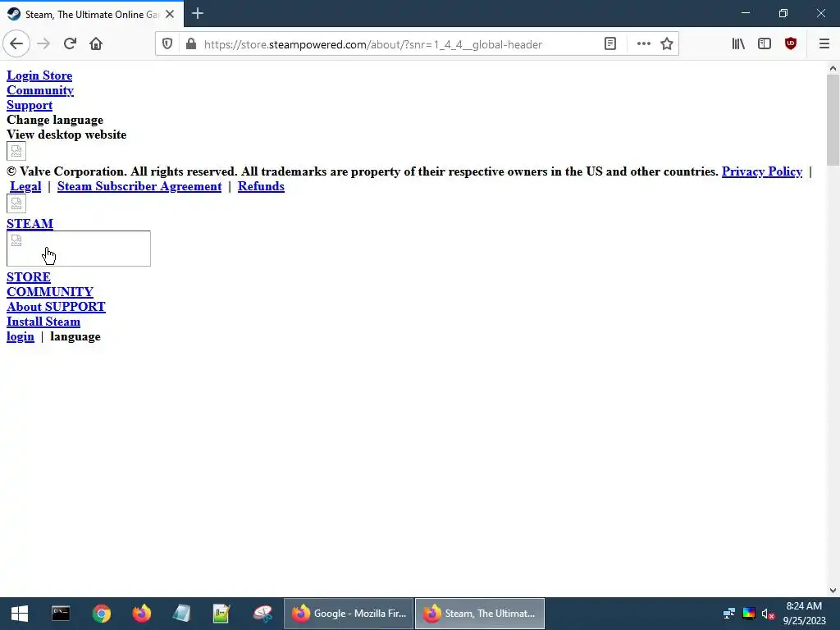Launch pinned Firefox from the taskbar

pos(141,614)
